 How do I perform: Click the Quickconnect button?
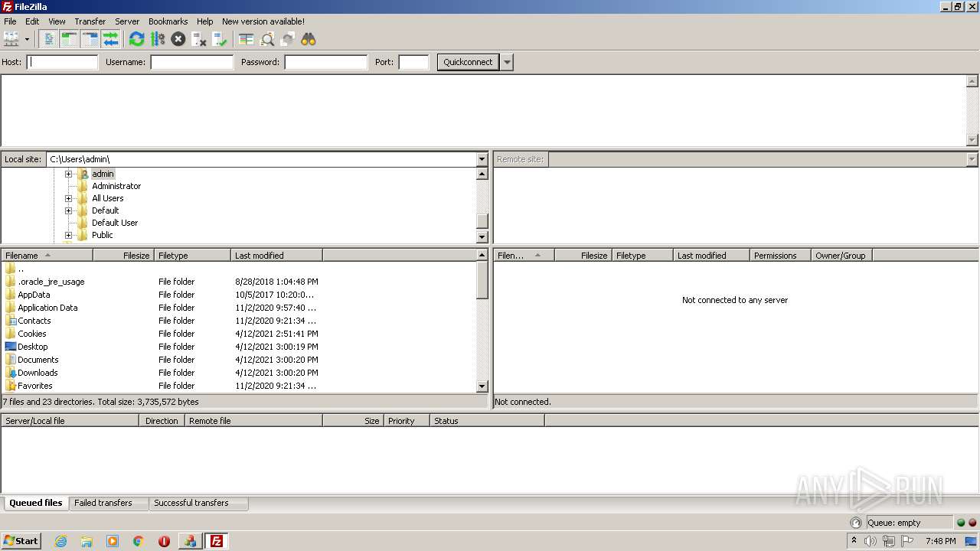pos(468,62)
